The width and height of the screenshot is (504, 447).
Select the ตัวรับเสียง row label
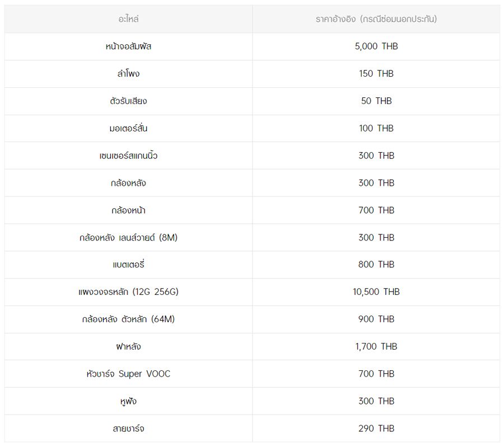click(128, 101)
